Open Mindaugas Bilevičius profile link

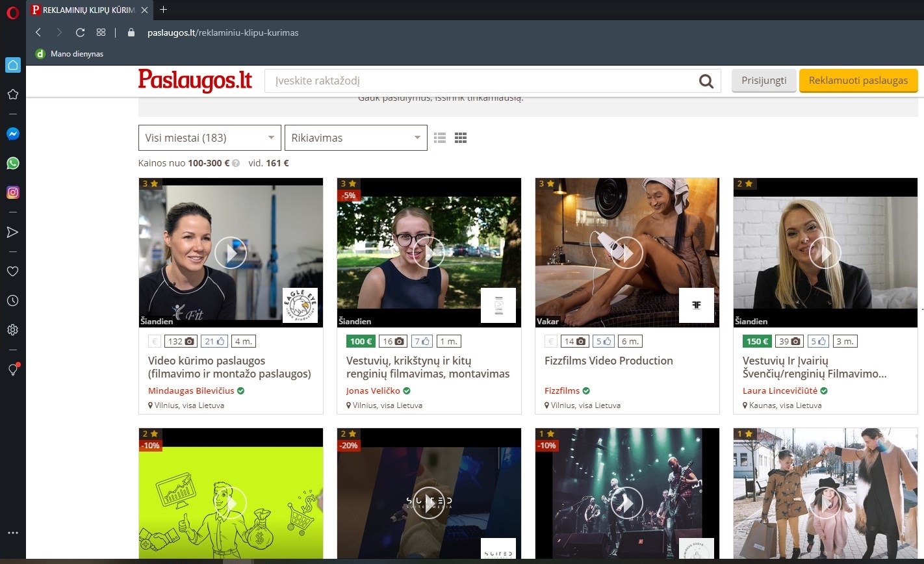tap(191, 391)
